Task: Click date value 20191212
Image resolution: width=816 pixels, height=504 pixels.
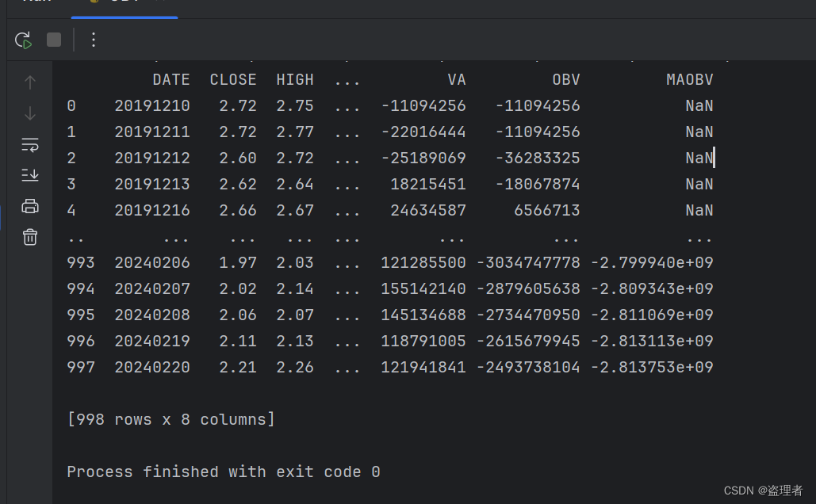Action: pos(152,158)
